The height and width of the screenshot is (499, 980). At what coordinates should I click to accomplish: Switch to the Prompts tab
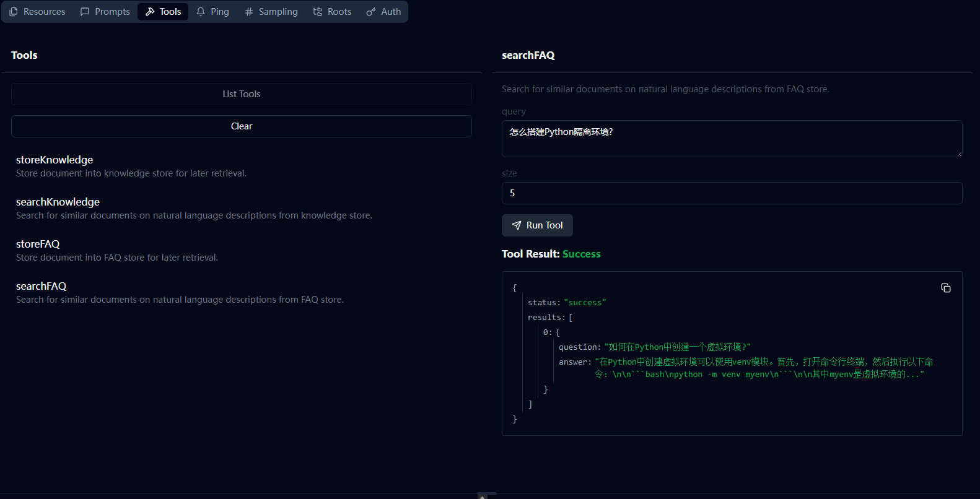pos(105,12)
